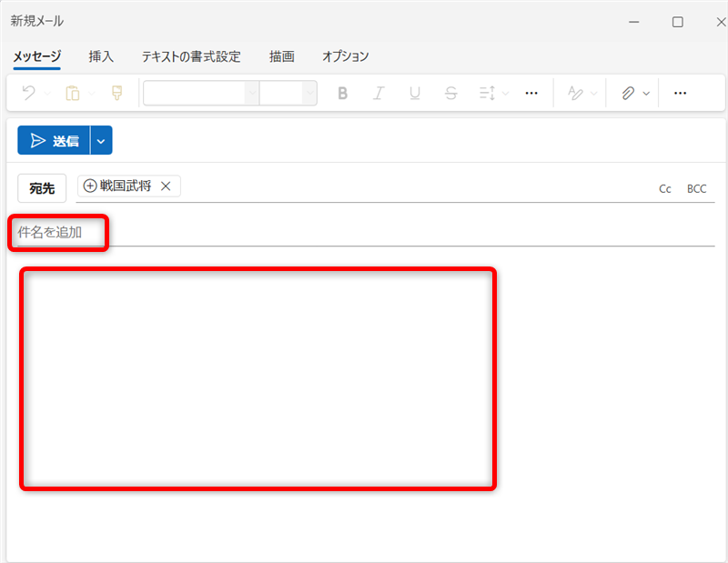Image resolution: width=728 pixels, height=563 pixels.
Task: Toggle bold formatting
Action: tap(342, 93)
